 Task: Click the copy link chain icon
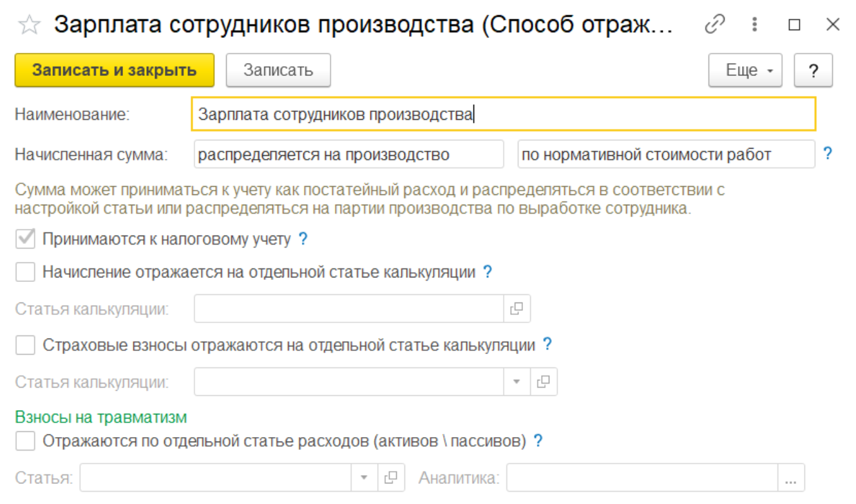[x=715, y=25]
